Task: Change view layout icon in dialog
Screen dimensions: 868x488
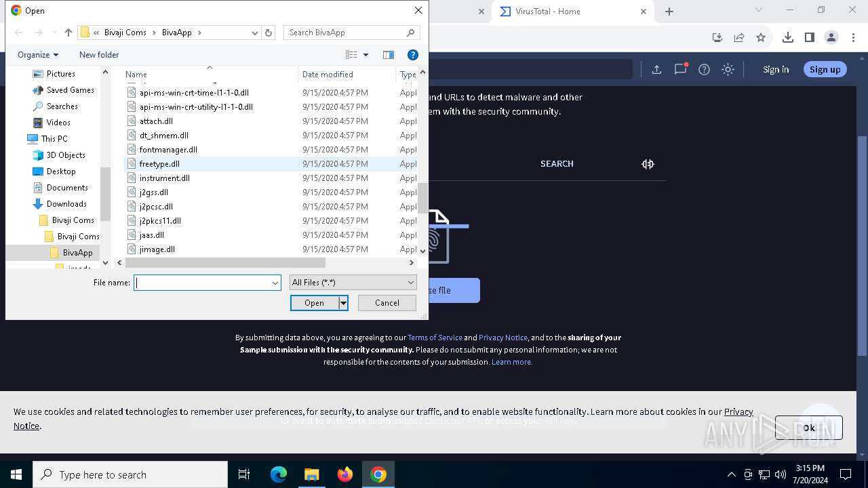Action: point(351,55)
